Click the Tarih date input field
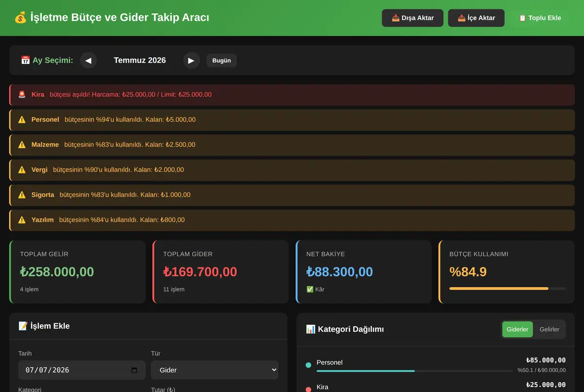 pos(82,370)
